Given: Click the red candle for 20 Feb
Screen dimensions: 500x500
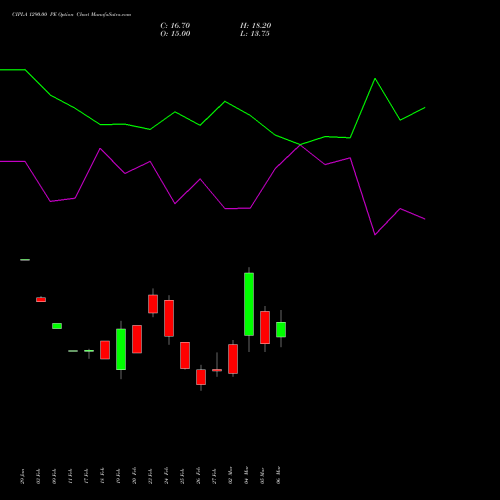Looking at the screenshot, I should 137,339.
